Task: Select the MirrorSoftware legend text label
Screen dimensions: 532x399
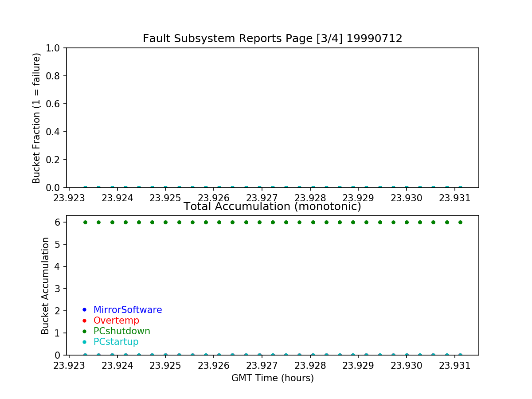Action: pos(128,310)
